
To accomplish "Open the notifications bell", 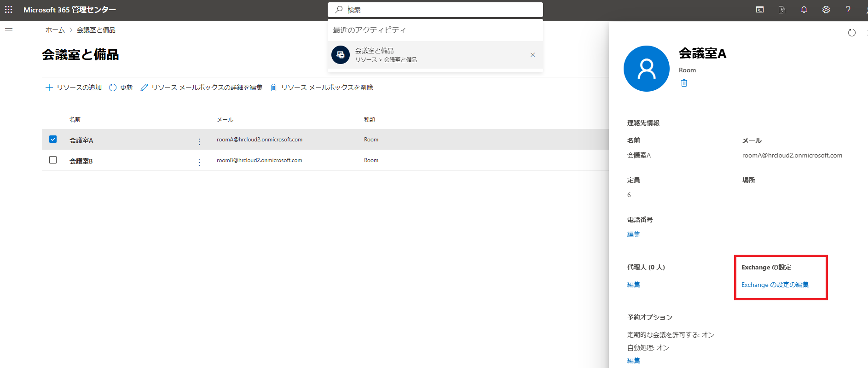I will click(804, 10).
